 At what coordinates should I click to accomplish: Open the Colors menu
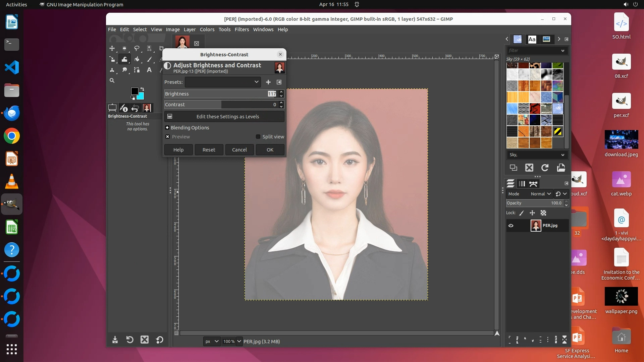pos(207,29)
